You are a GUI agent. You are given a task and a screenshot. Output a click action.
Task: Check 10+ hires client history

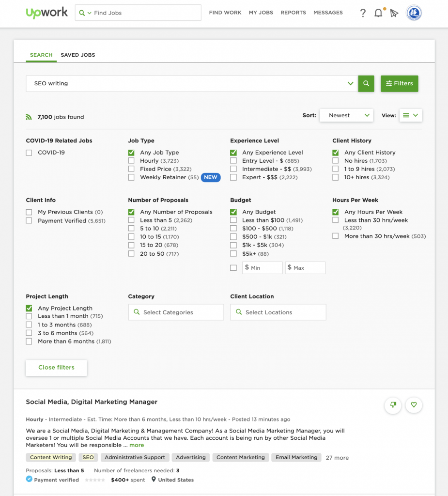[x=336, y=177]
